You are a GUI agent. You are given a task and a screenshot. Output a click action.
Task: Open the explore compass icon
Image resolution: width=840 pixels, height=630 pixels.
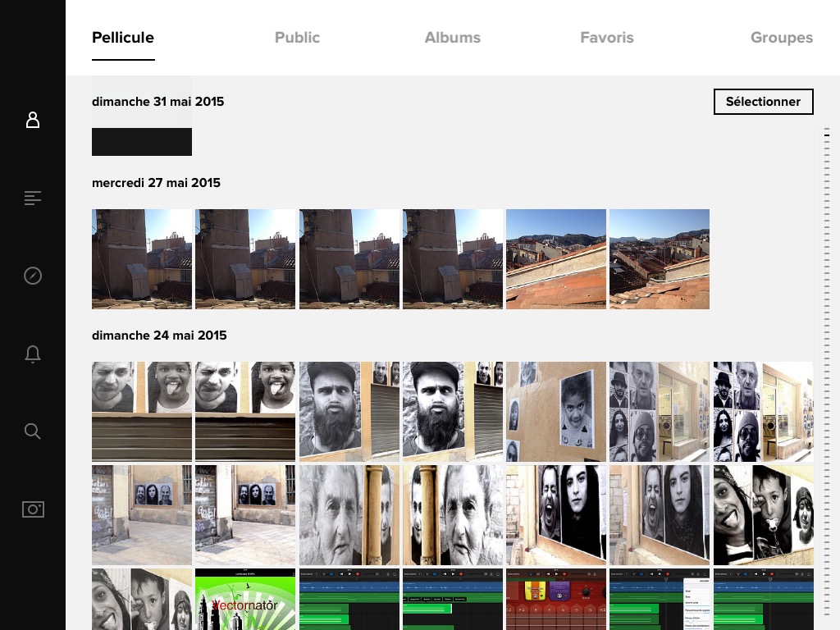point(33,276)
